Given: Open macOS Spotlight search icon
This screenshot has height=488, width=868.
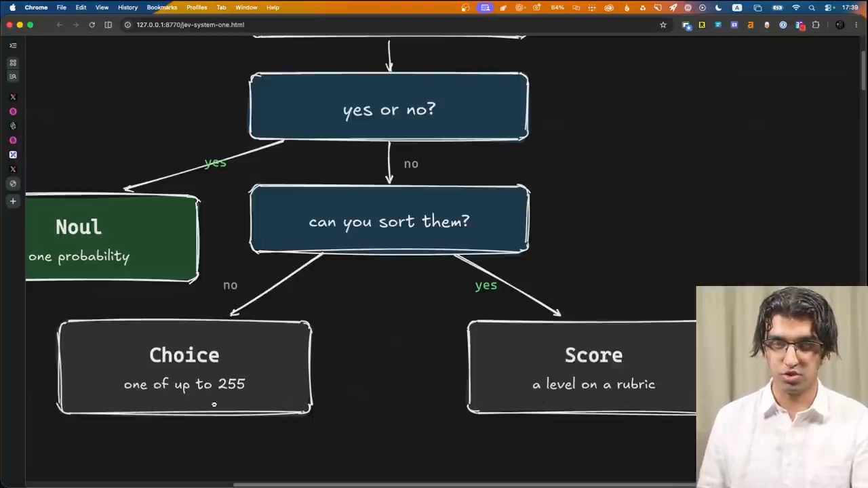Looking at the screenshot, I should pos(812,7).
